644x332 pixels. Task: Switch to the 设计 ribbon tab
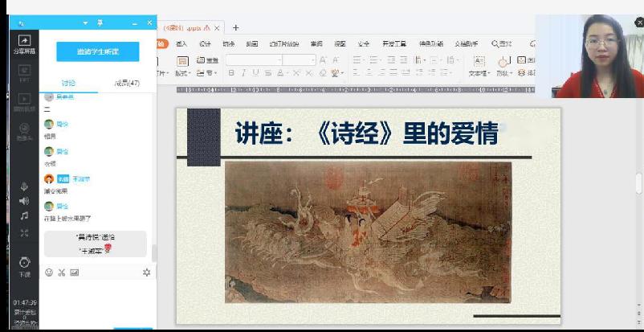(205, 43)
